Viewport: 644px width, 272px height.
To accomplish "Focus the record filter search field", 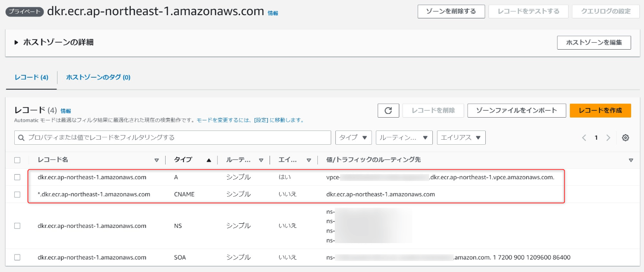I will [172, 138].
